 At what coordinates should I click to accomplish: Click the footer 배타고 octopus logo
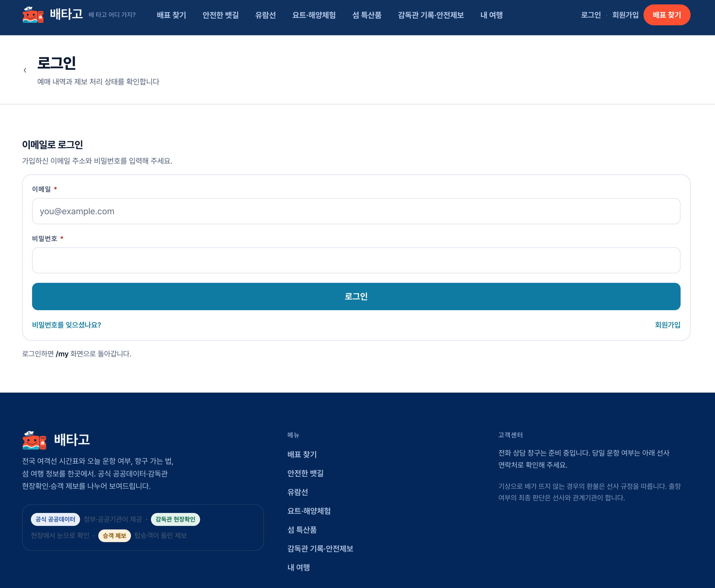coord(34,440)
